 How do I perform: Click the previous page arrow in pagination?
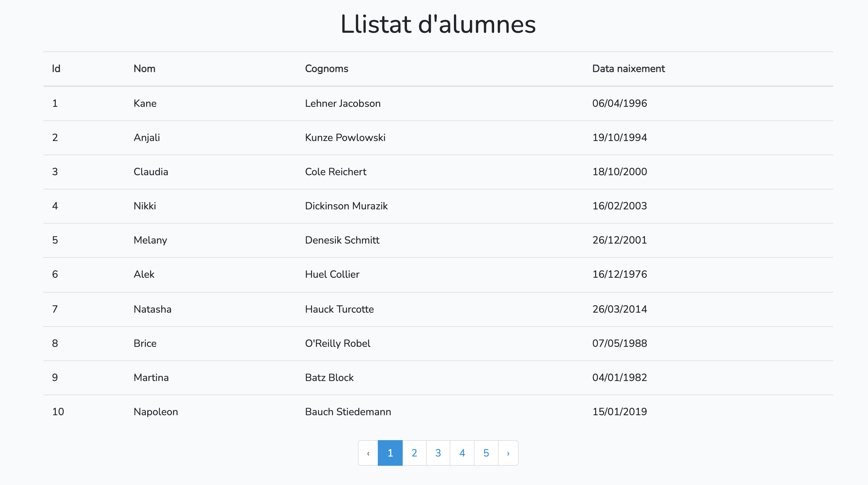[x=368, y=453]
